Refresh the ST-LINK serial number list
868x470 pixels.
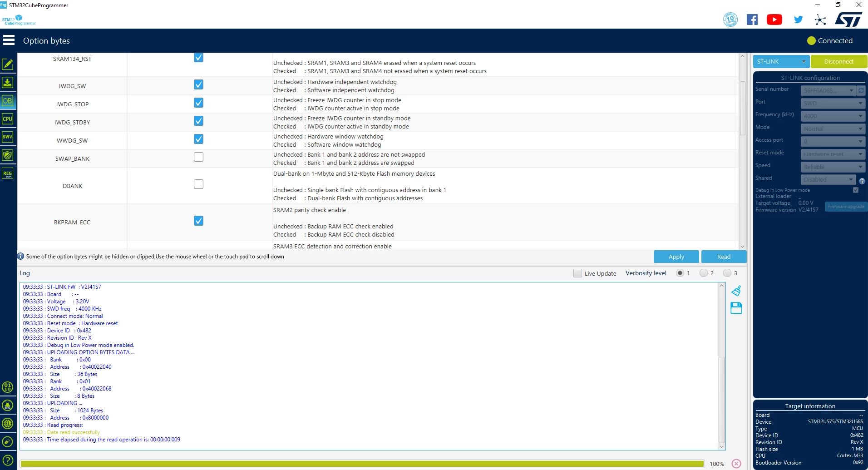861,90
